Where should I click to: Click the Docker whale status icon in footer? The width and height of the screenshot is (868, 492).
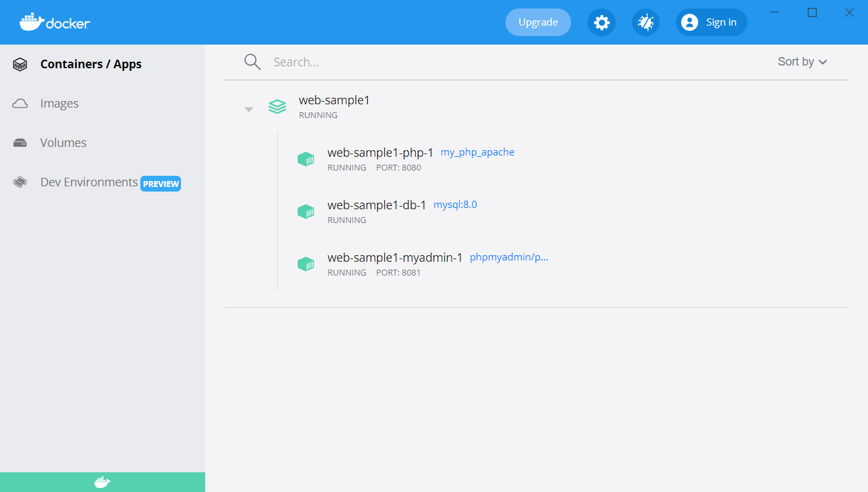pyautogui.click(x=102, y=482)
